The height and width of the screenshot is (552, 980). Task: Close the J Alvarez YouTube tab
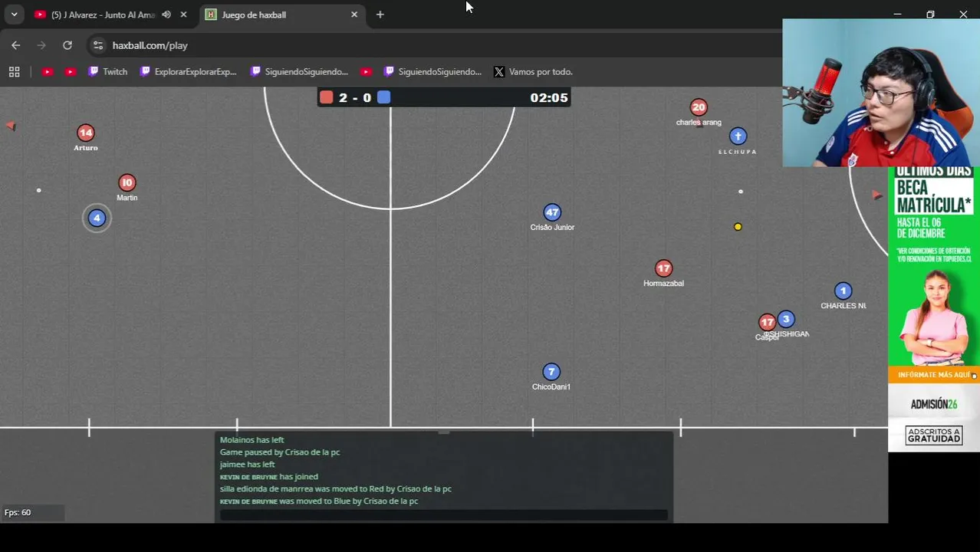tap(183, 15)
